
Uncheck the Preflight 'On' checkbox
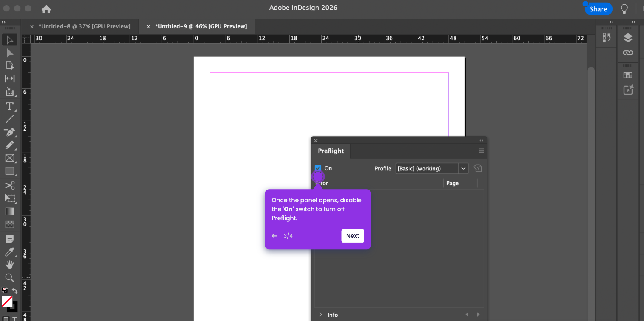318,168
